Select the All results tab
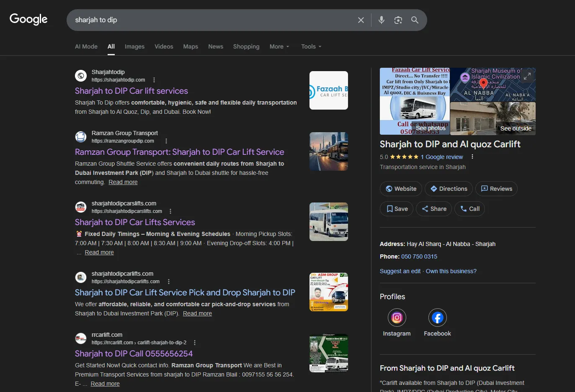 [111, 46]
